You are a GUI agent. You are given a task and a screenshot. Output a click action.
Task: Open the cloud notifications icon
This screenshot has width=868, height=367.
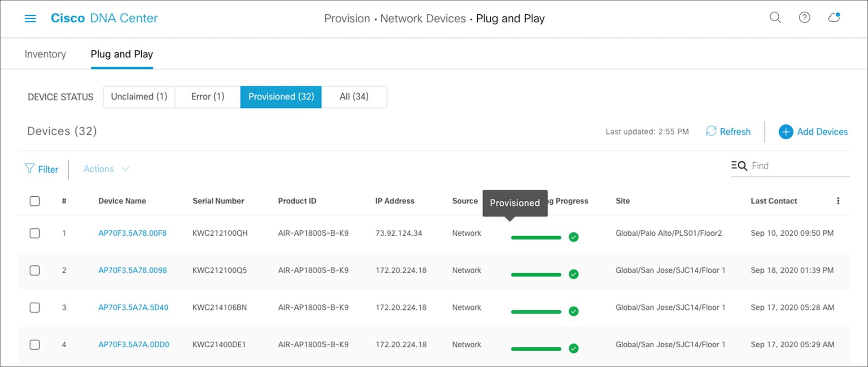(834, 17)
